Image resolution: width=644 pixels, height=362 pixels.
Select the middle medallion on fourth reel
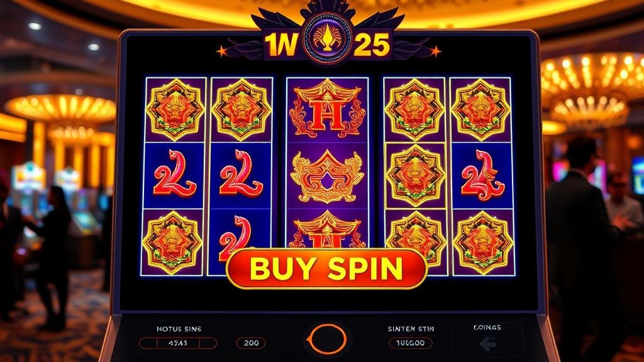415,175
